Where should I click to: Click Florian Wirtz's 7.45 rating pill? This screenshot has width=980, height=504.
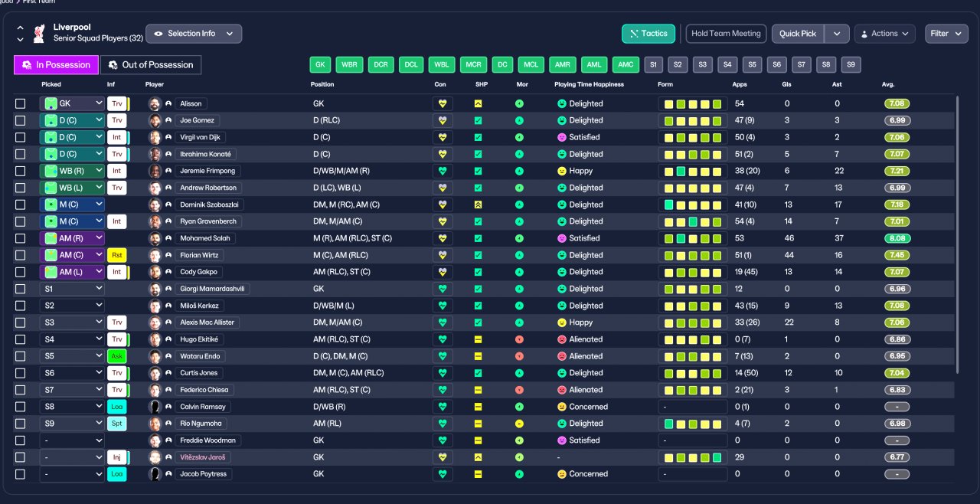click(897, 255)
